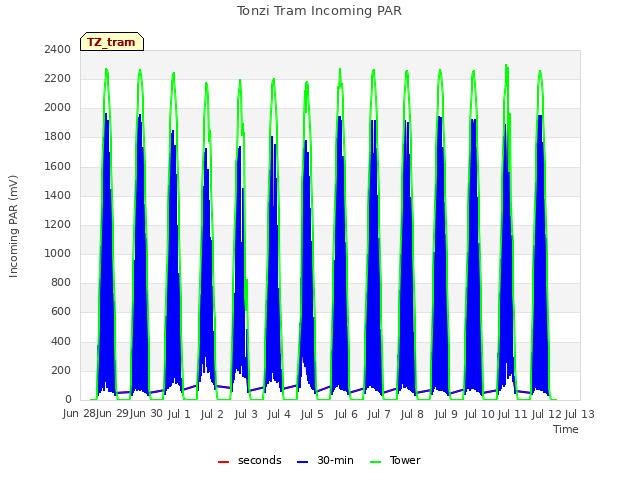
Task: Click the 1000 y-axis tick label
Action: (58, 253)
